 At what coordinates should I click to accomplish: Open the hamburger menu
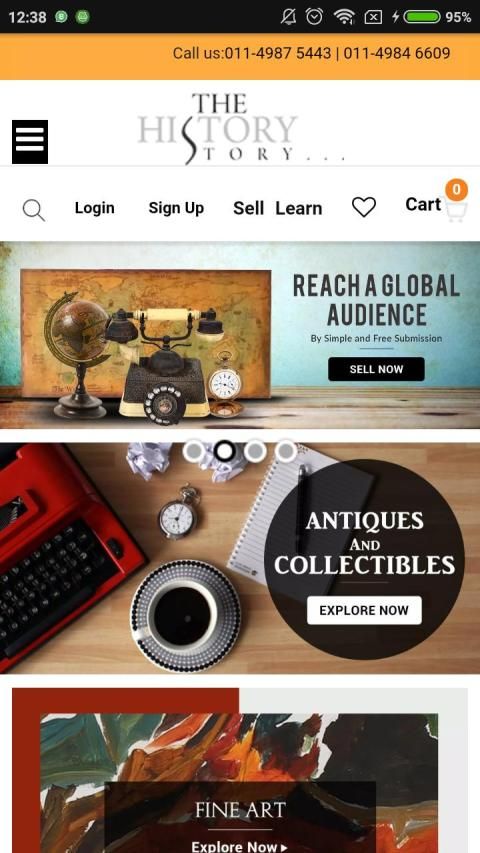click(x=30, y=141)
